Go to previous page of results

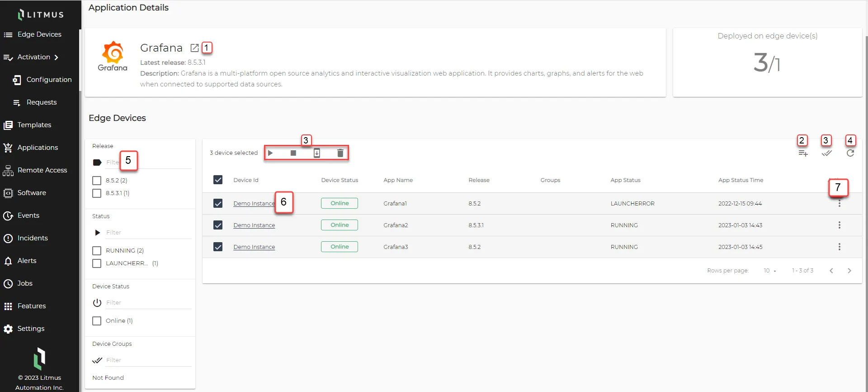pos(831,271)
